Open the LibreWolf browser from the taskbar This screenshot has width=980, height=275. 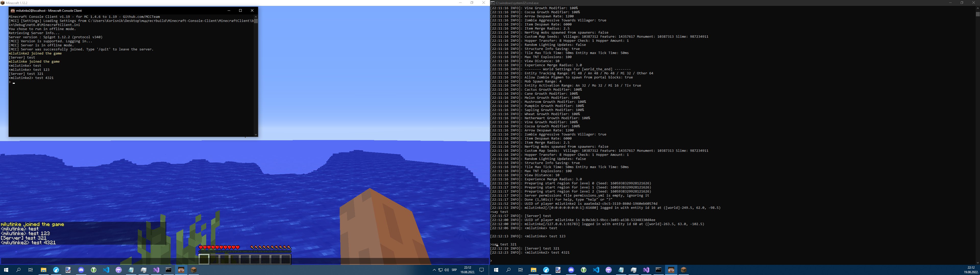point(56,270)
